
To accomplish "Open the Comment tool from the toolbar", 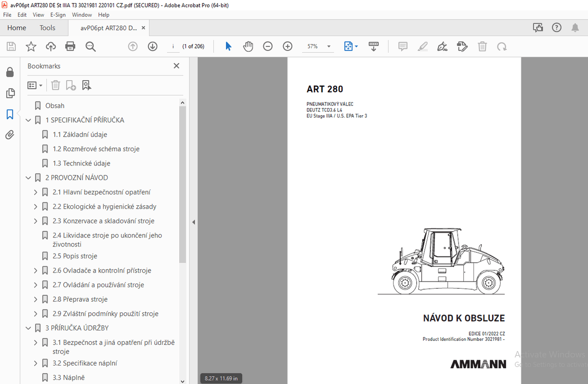I will [x=403, y=46].
